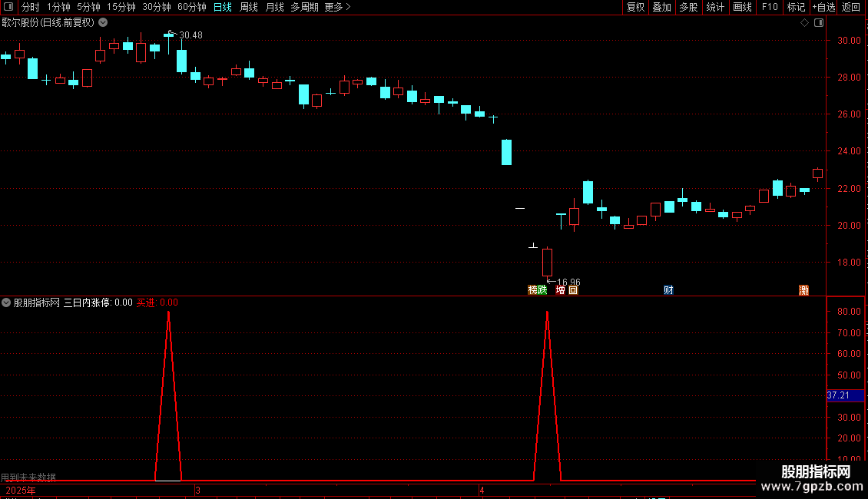Image resolution: width=868 pixels, height=499 pixels.
Task: Select the 30分钟 period tab
Action: [x=156, y=7]
